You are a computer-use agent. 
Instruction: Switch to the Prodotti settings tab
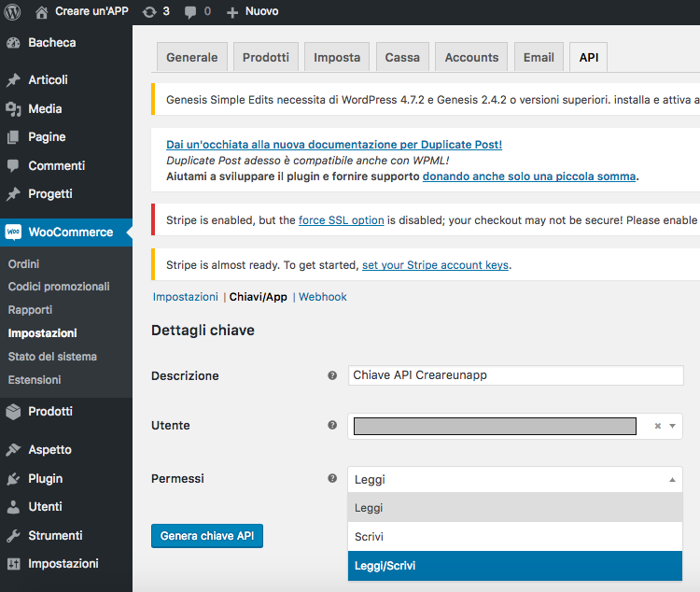click(x=266, y=57)
